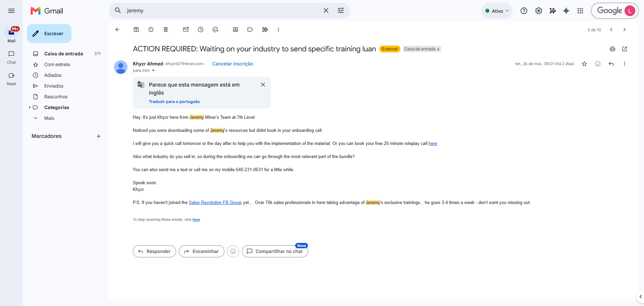Click Compartilhar no chat button
The height and width of the screenshot is (306, 644).
point(275,251)
